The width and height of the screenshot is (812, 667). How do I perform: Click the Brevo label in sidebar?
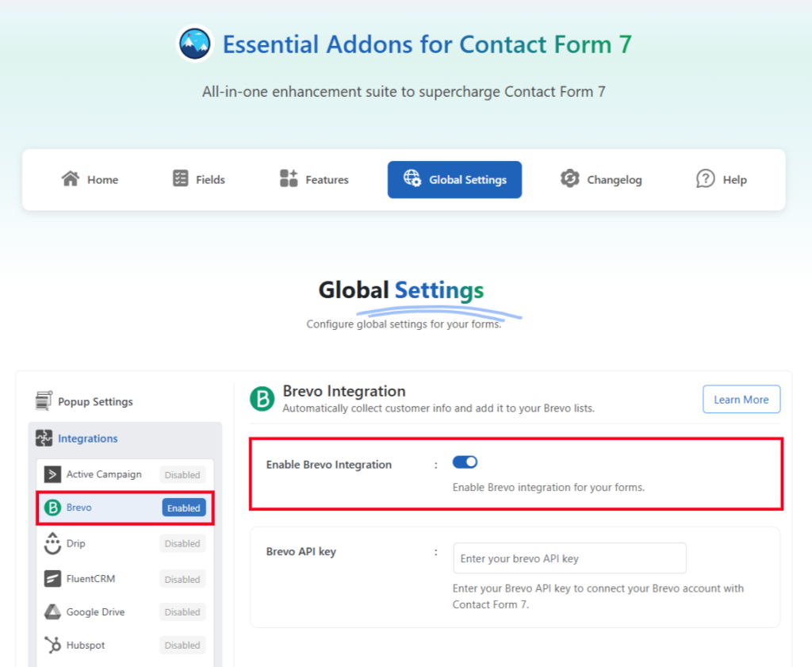pyautogui.click(x=79, y=508)
